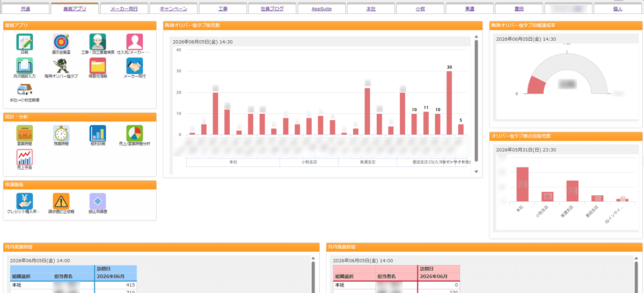644x293 pixels.
Task: Switch to the AppSuite tab
Action: 321,9
